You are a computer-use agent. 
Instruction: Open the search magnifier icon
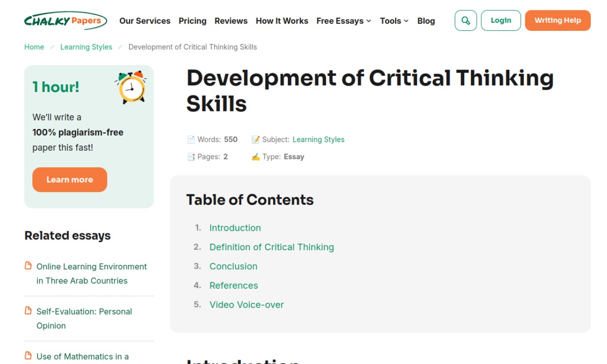point(466,20)
